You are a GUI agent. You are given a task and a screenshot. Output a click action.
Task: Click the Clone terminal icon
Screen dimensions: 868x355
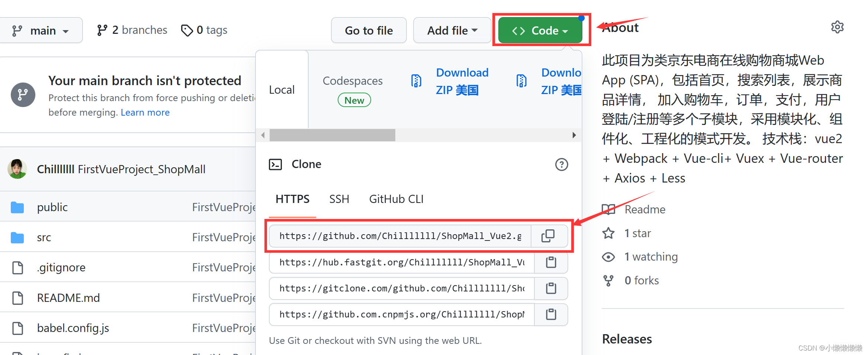(x=275, y=164)
